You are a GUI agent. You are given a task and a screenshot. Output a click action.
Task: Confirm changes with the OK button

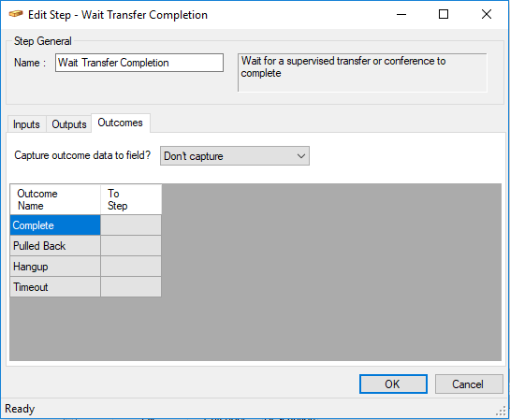tap(393, 384)
